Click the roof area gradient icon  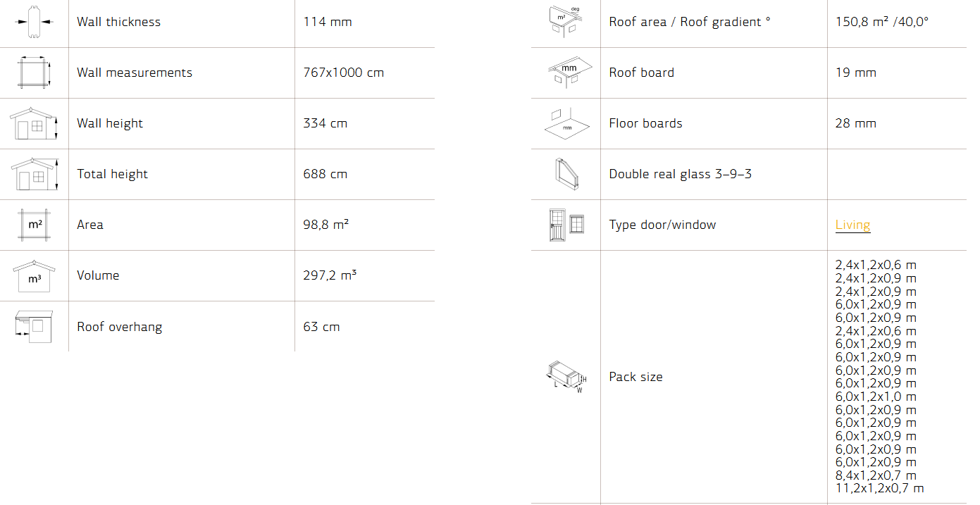[566, 22]
